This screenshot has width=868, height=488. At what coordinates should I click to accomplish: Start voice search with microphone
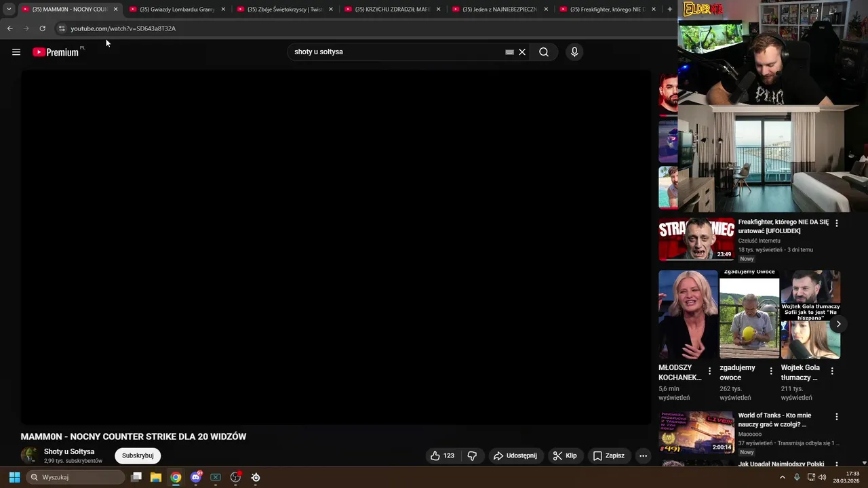pyautogui.click(x=574, y=52)
